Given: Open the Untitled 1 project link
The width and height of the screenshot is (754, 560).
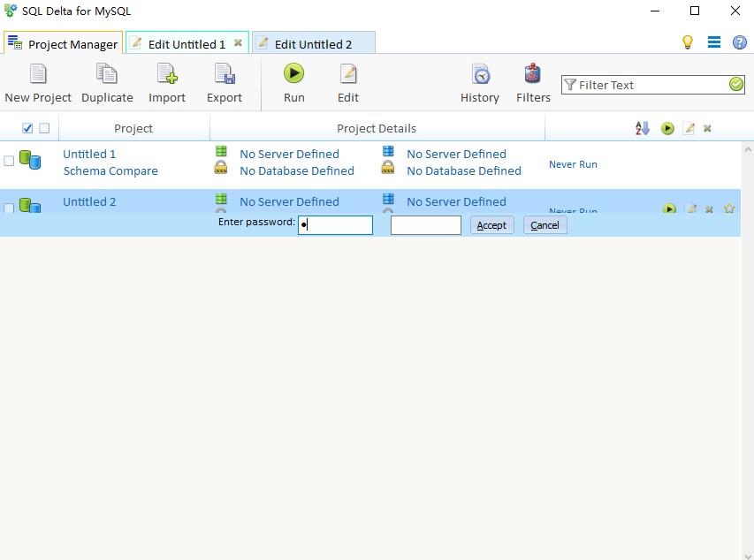Looking at the screenshot, I should click(89, 155).
